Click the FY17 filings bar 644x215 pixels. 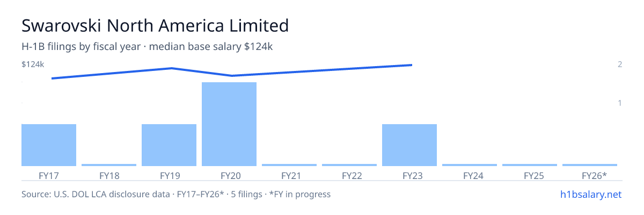(49, 145)
